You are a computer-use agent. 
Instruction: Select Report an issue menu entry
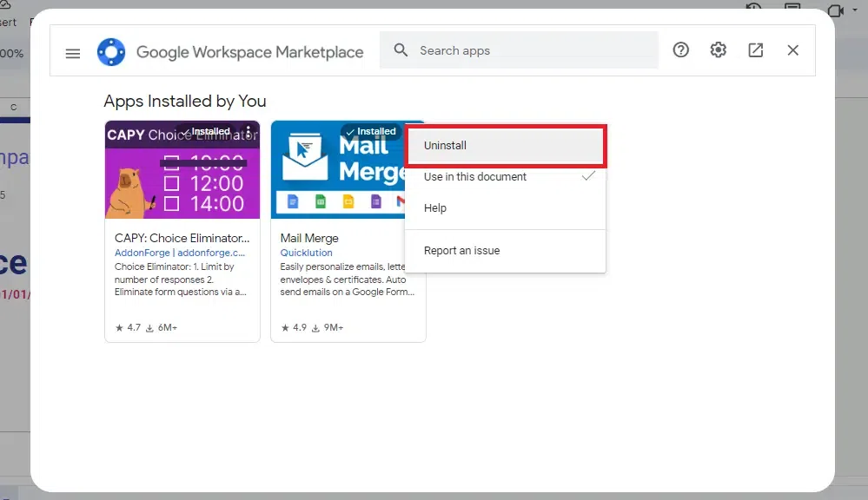[506, 251]
